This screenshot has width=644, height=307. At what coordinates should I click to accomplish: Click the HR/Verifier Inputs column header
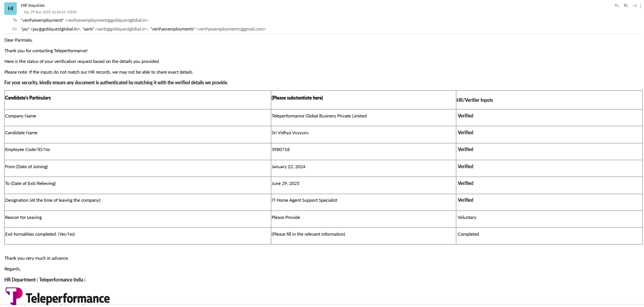coord(475,100)
